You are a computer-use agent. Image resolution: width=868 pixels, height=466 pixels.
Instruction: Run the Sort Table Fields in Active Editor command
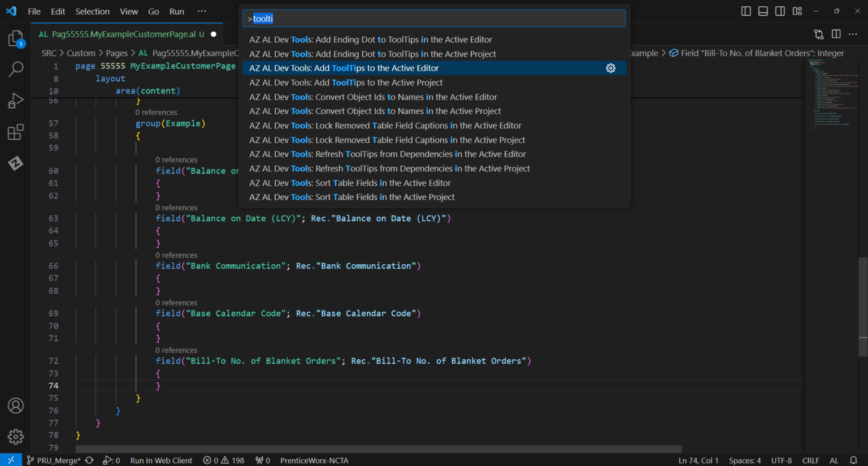click(x=350, y=182)
